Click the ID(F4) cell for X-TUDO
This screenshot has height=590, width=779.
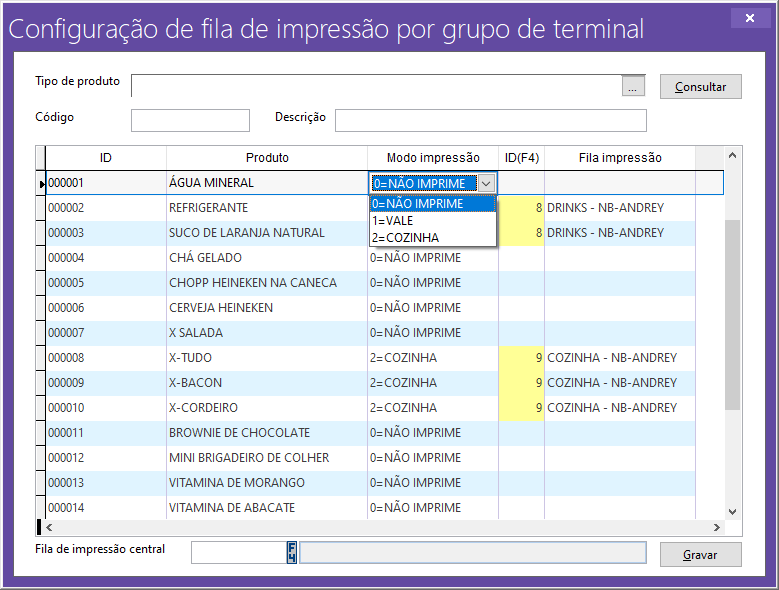click(x=521, y=358)
